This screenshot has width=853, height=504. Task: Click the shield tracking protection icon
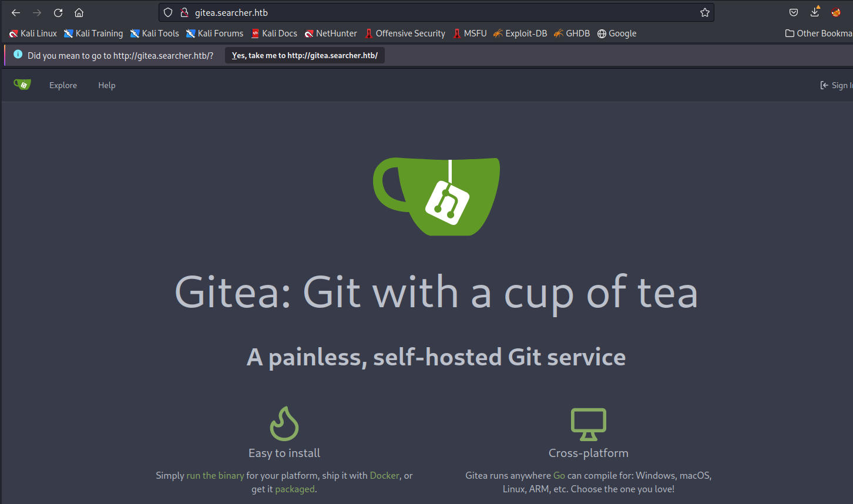click(x=168, y=13)
